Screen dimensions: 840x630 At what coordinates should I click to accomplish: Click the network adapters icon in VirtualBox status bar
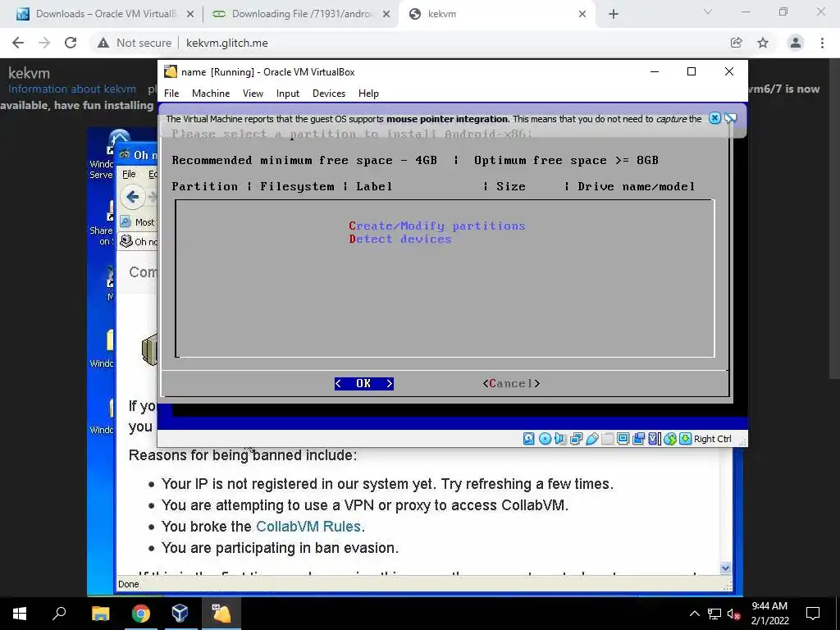tap(576, 440)
